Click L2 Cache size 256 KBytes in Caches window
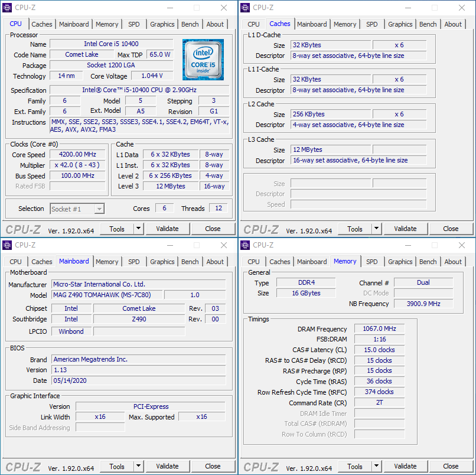Image resolution: width=476 pixels, height=475 pixels. point(331,114)
